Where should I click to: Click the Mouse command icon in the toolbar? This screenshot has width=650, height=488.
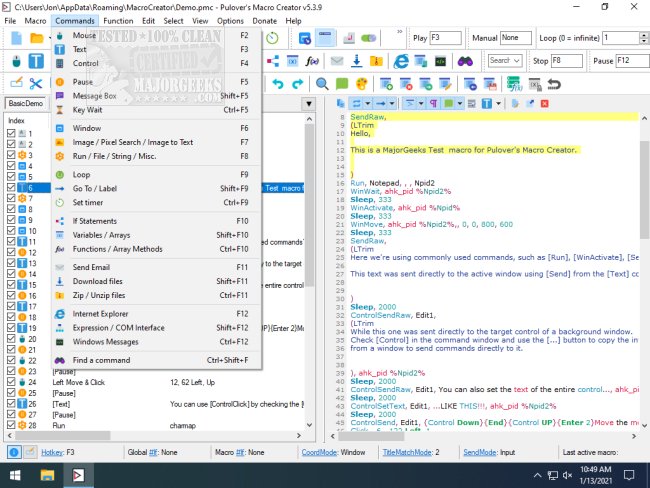pos(16,61)
